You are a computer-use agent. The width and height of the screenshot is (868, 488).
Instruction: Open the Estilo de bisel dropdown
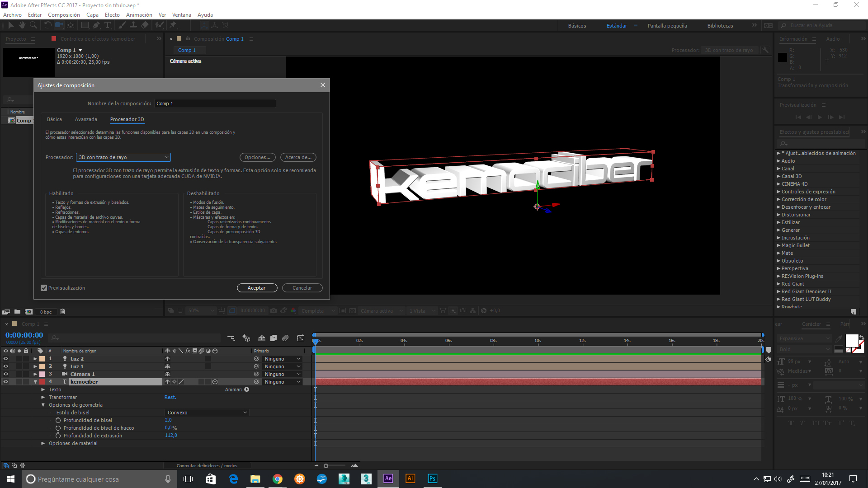click(x=207, y=413)
